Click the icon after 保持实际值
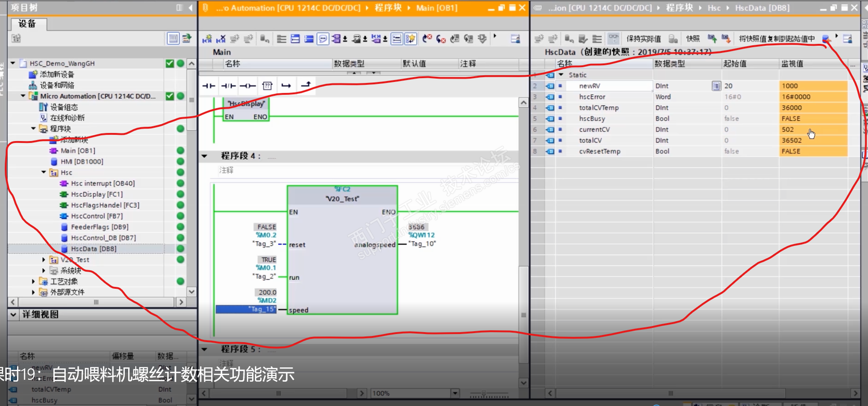 (x=673, y=39)
